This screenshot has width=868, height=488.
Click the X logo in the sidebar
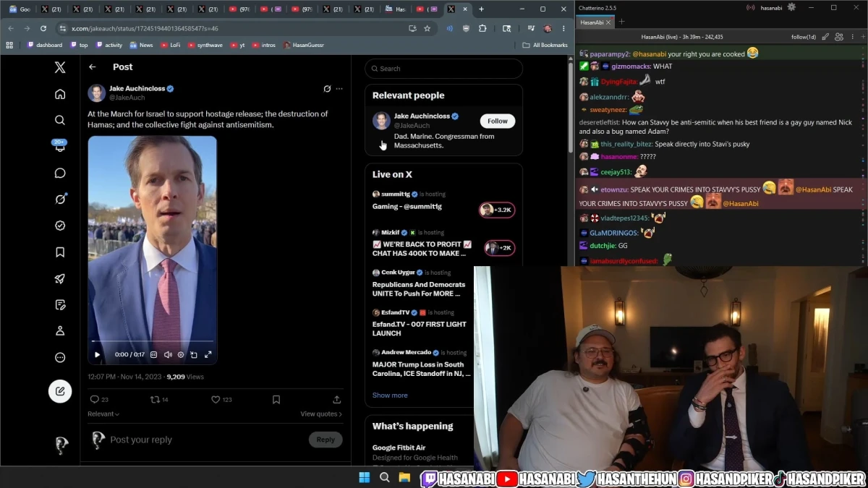coord(60,67)
